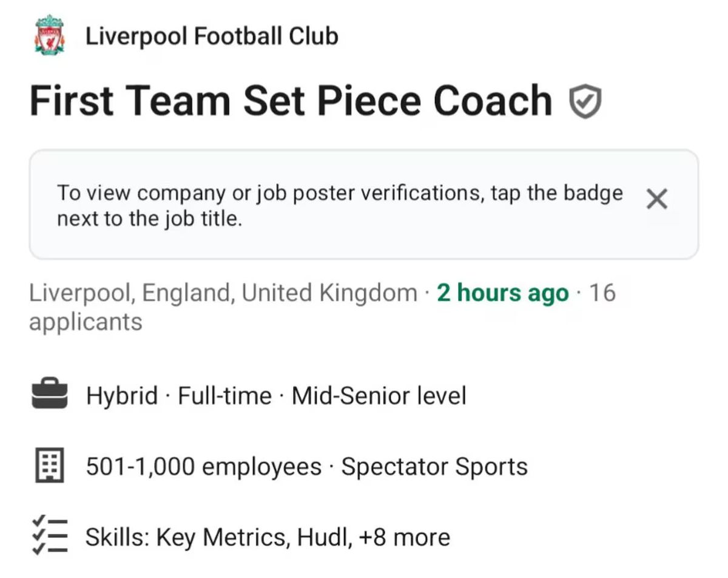Click the Full-time employment label
728x578 pixels.
click(x=224, y=396)
